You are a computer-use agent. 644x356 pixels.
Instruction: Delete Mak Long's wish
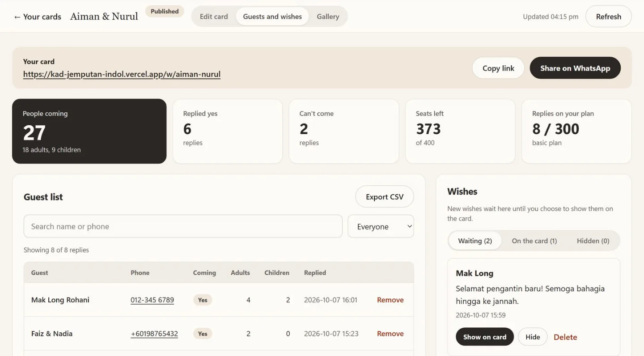point(565,337)
